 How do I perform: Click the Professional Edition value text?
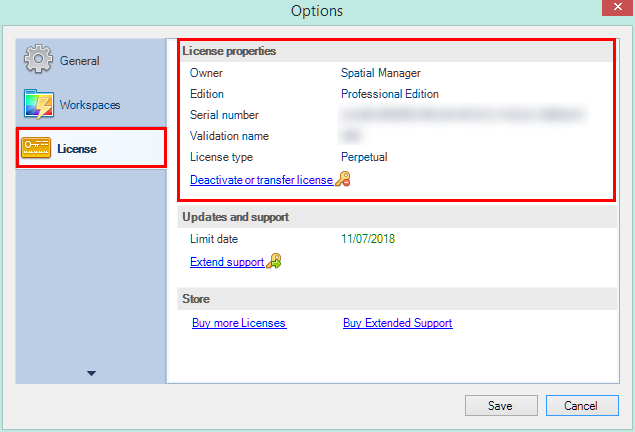point(389,94)
